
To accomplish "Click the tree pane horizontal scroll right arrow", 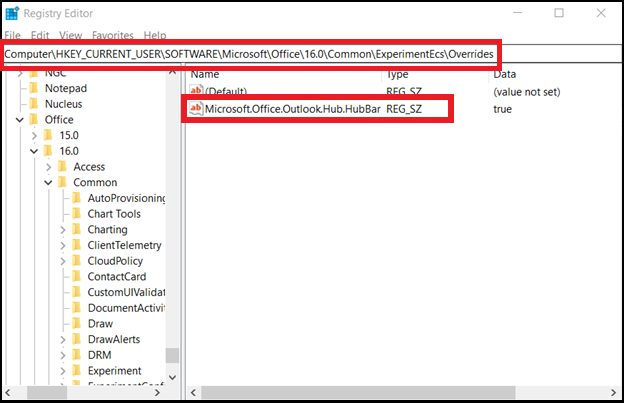I will pyautogui.click(x=158, y=393).
